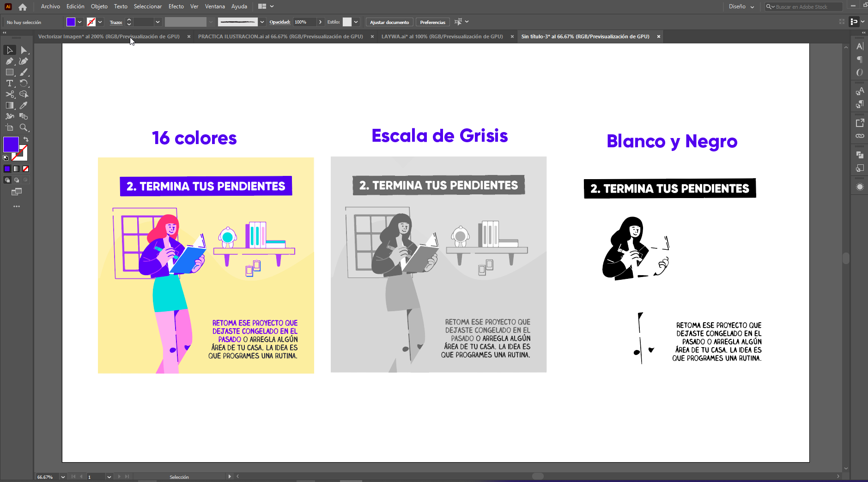Click the purple fill color swatch

(11, 145)
